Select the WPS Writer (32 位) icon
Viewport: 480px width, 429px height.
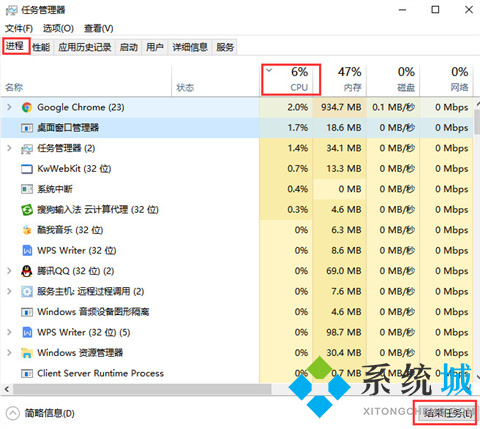click(x=27, y=250)
